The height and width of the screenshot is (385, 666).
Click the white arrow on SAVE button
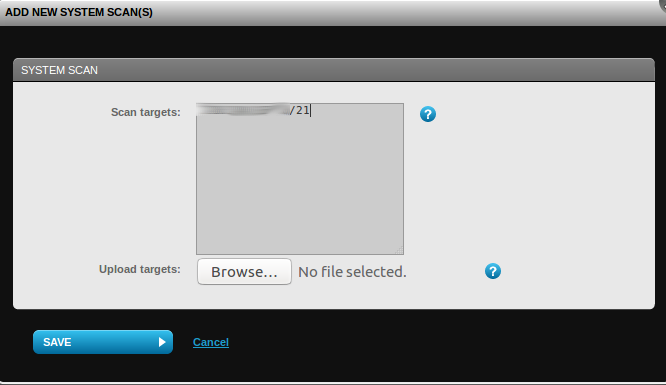click(x=162, y=342)
